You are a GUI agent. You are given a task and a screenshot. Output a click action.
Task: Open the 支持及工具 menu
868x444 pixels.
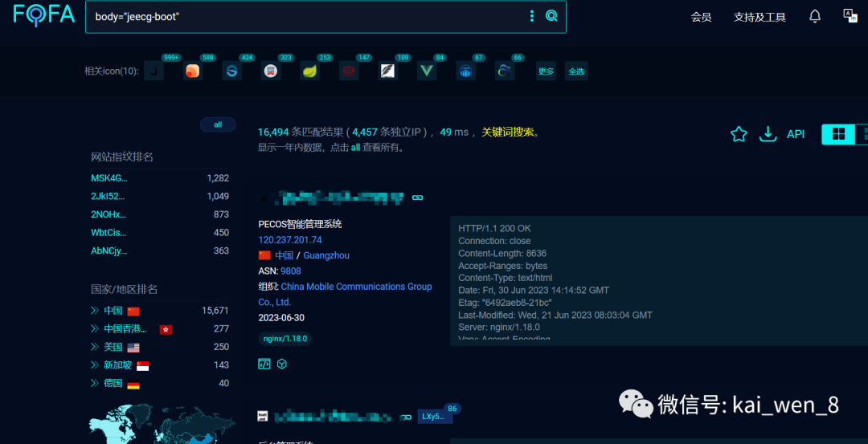point(759,17)
